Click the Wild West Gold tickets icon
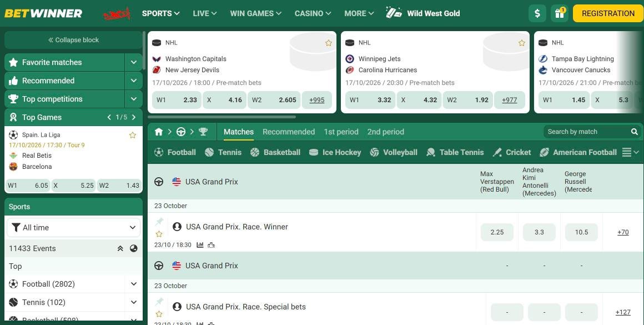The height and width of the screenshot is (325, 644). coord(394,13)
